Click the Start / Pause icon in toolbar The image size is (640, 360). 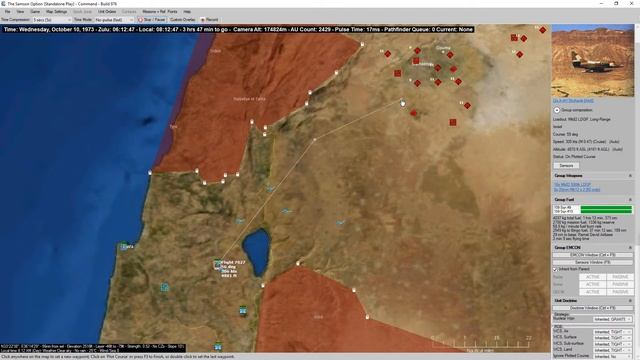tap(140, 20)
